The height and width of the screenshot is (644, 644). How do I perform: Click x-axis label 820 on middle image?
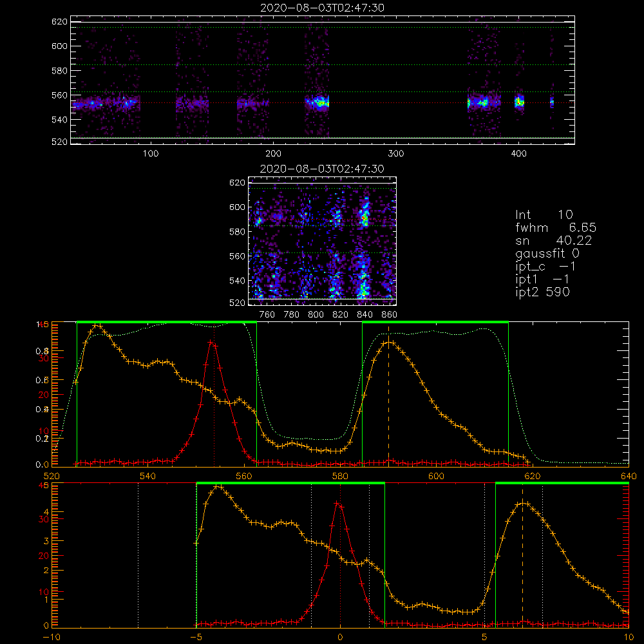(x=341, y=315)
